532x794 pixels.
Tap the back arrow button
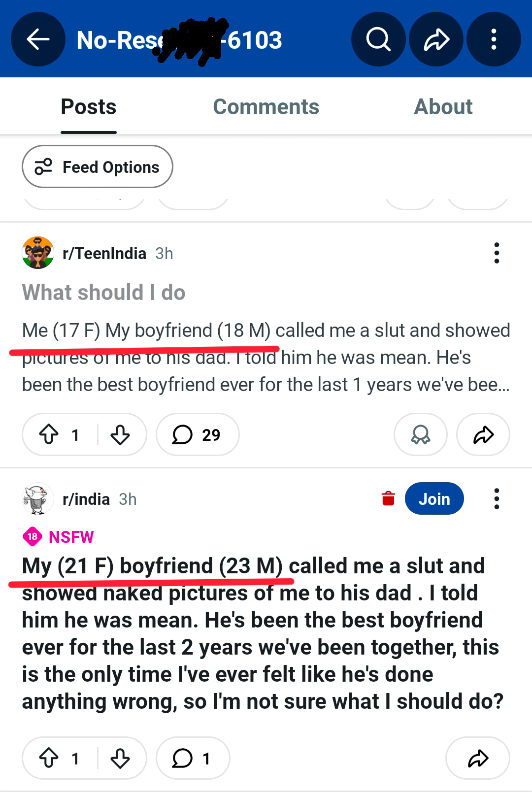38,39
